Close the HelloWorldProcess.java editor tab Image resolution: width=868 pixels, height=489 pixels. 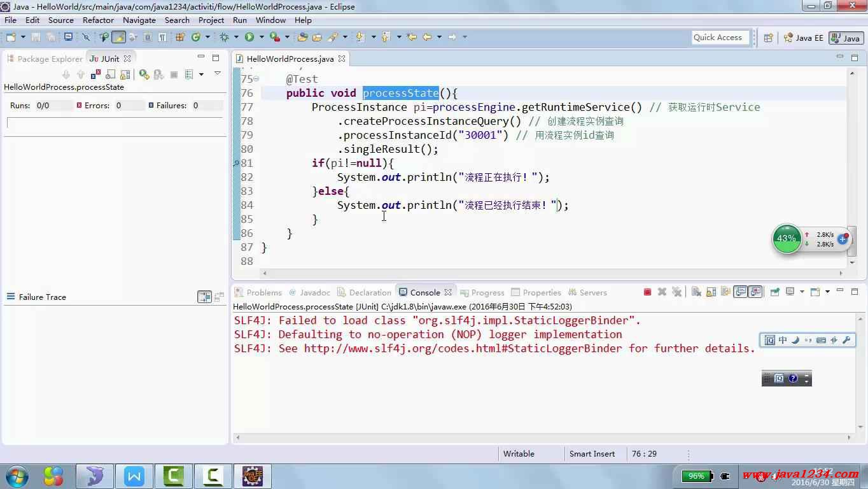(342, 59)
